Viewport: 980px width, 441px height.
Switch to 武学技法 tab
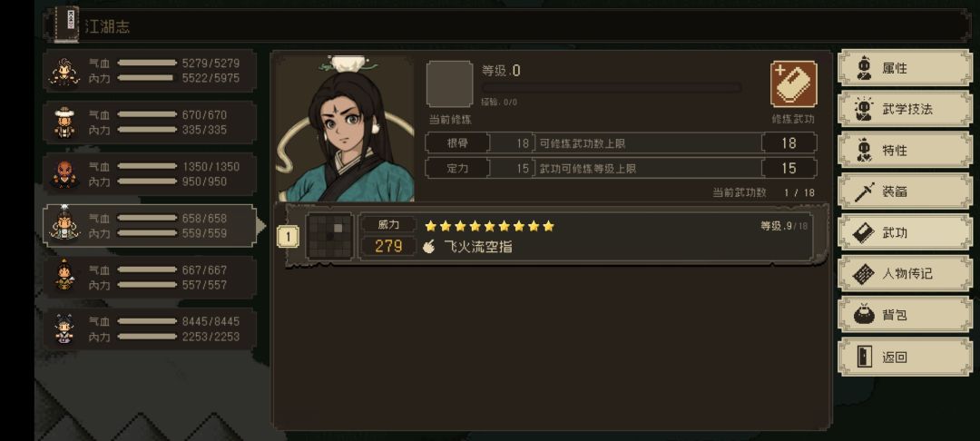pos(905,109)
